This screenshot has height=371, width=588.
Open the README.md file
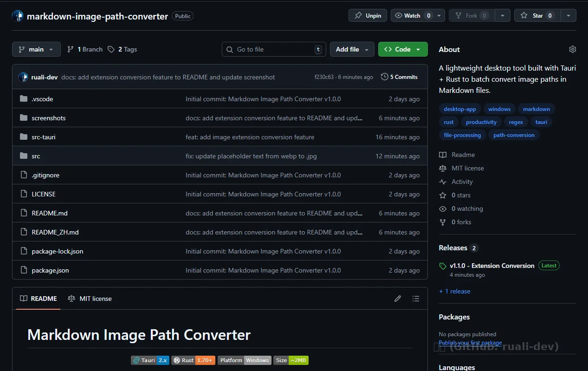[49, 213]
